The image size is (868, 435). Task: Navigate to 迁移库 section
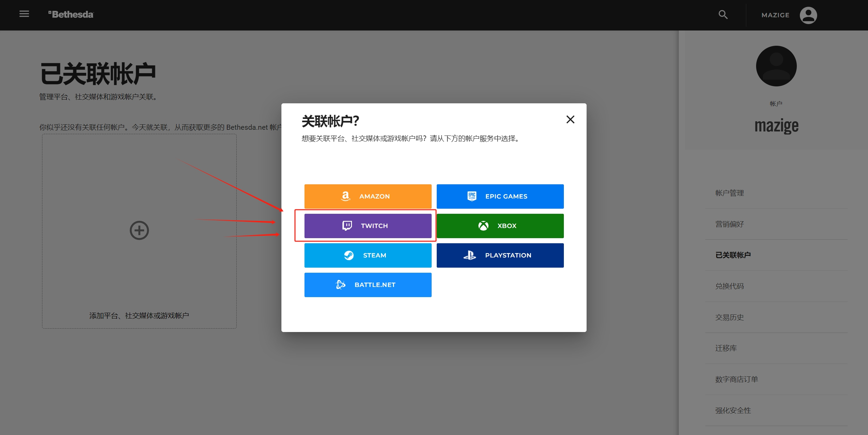(726, 348)
